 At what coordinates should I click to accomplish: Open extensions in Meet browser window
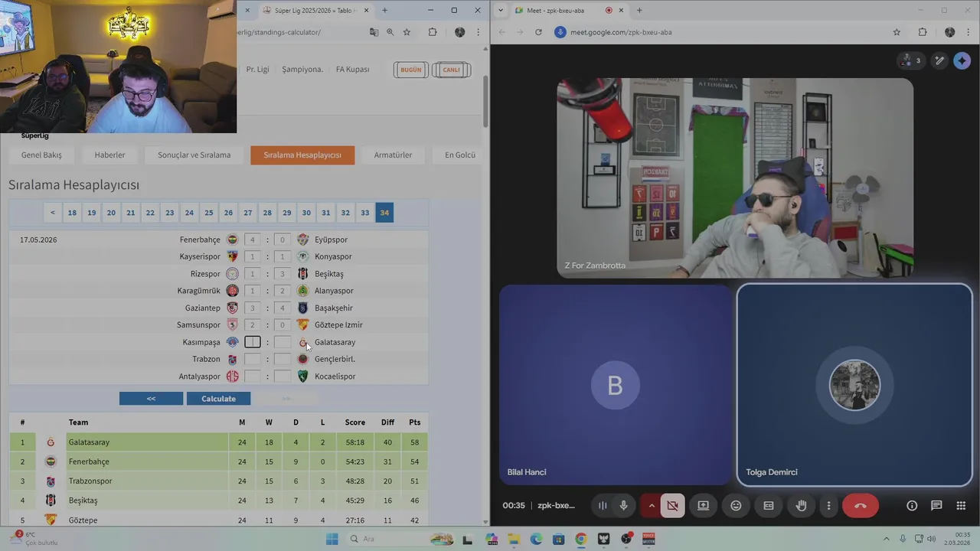coord(923,32)
